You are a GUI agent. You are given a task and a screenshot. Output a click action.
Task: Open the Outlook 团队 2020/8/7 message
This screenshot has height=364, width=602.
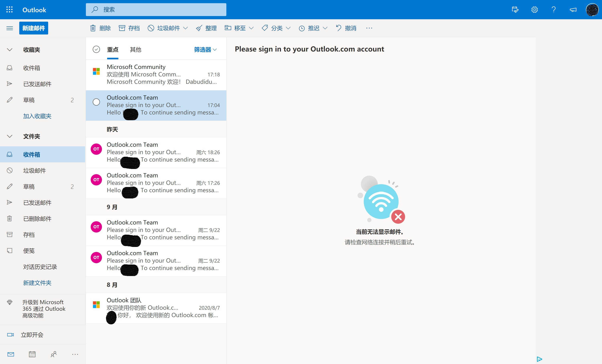point(156,308)
